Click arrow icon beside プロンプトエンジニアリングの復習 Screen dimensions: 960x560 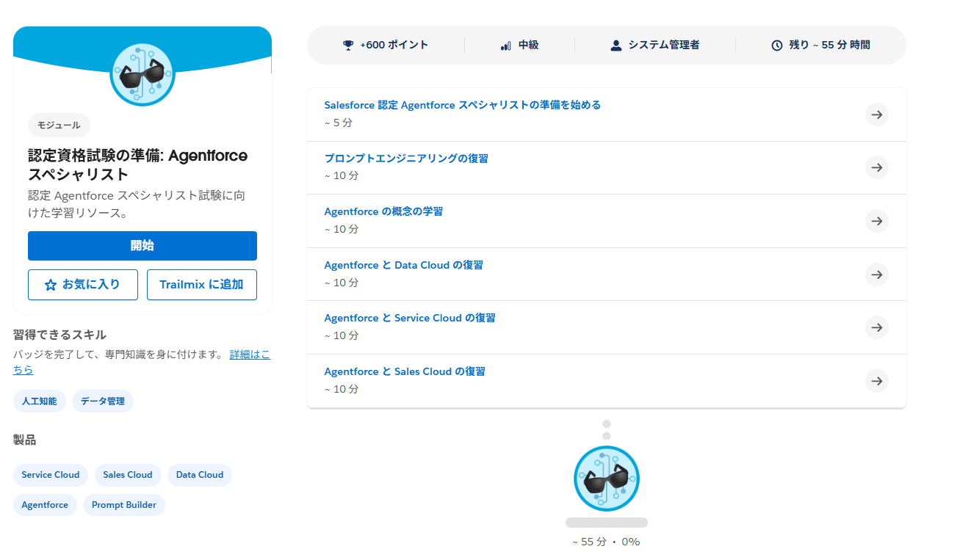876,167
